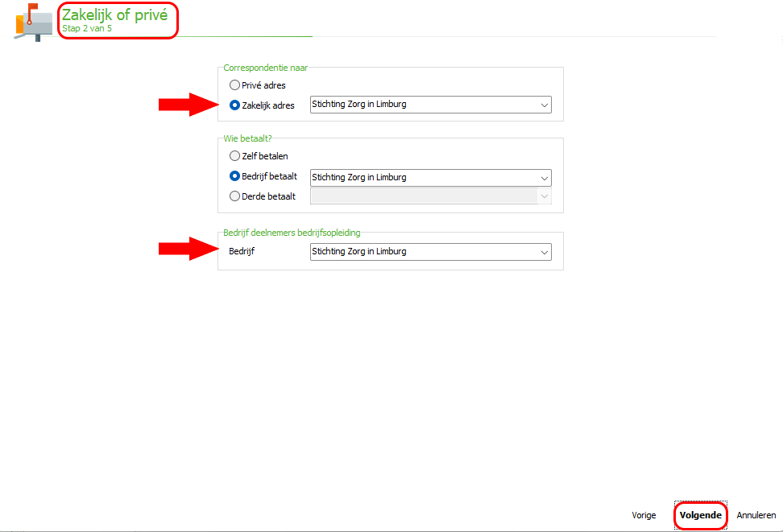This screenshot has width=783, height=532.
Task: Click the Stap 2 van 5 text
Action: point(87,28)
